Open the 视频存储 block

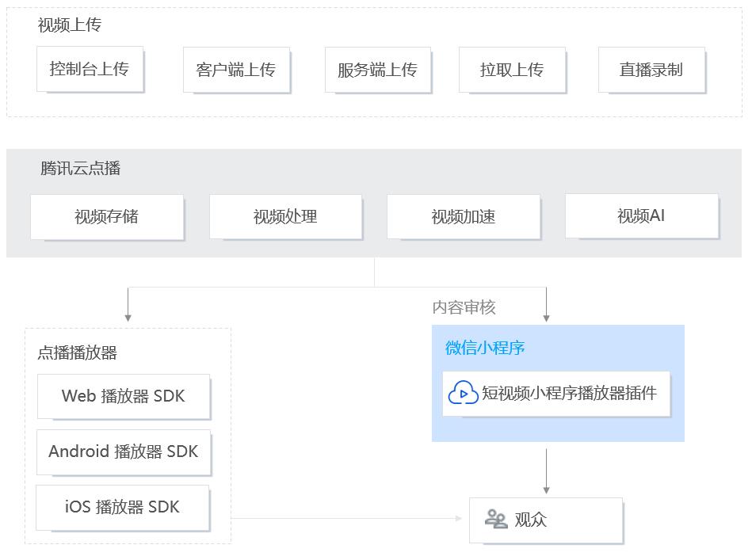pyautogui.click(x=107, y=217)
